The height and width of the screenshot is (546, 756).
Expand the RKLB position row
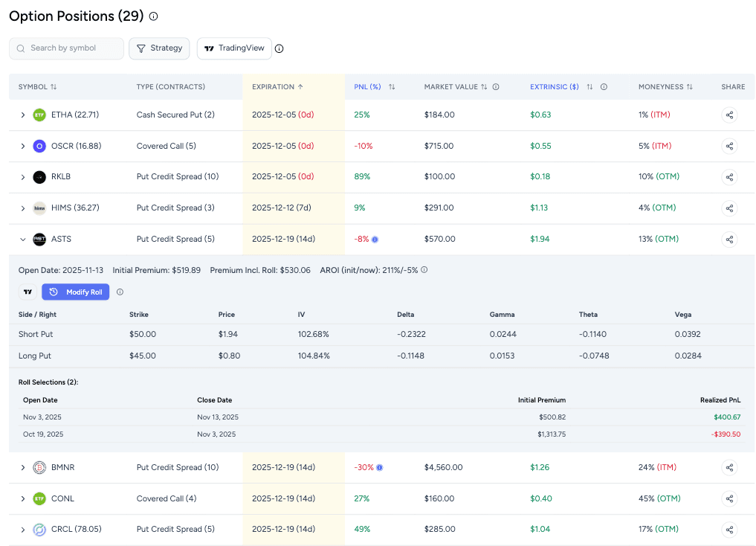click(x=22, y=177)
